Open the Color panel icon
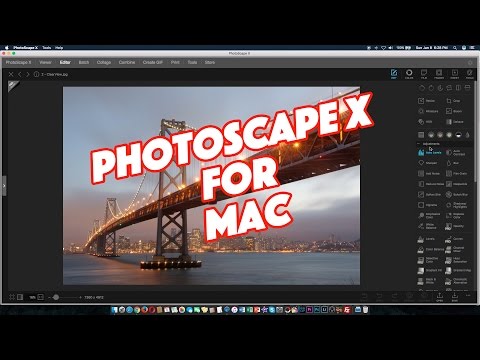 tap(409, 74)
